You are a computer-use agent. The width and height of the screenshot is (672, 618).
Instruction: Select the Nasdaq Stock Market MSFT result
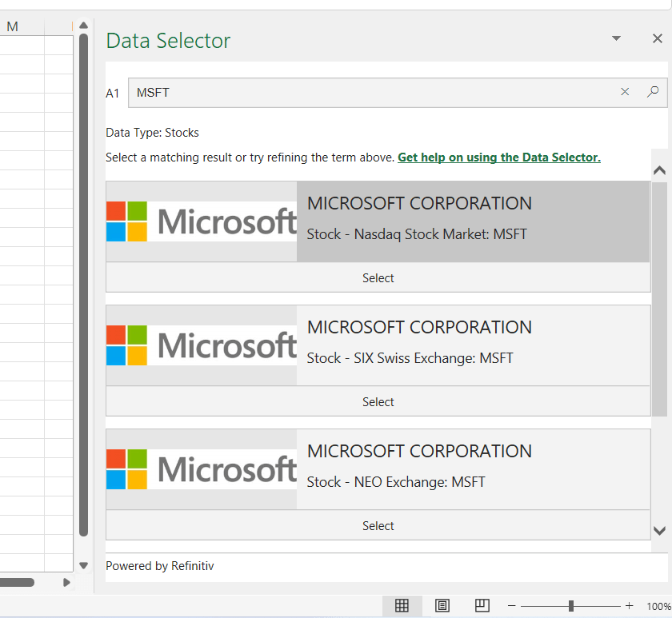coord(378,278)
